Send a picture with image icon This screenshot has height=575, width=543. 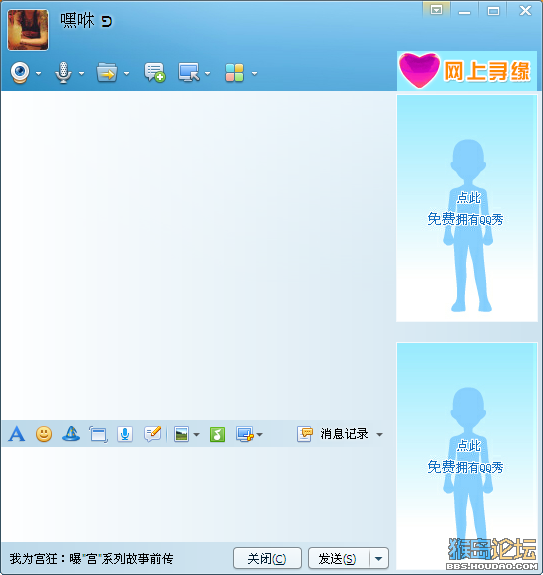tap(181, 435)
